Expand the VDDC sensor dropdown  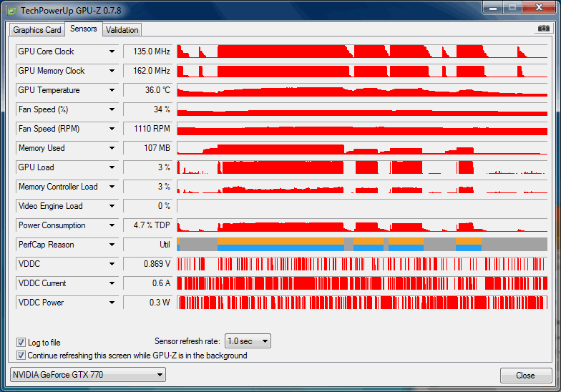click(112, 264)
